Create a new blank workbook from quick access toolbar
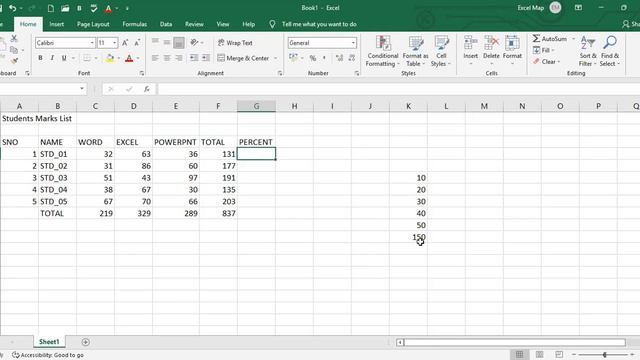Viewport: 640px width, 360px height. coord(51,8)
